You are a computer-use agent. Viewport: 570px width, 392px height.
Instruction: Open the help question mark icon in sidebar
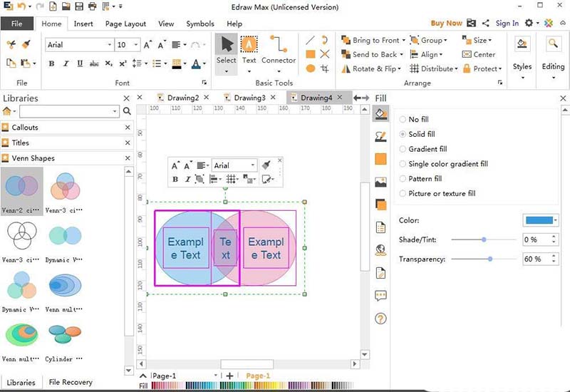click(x=380, y=319)
